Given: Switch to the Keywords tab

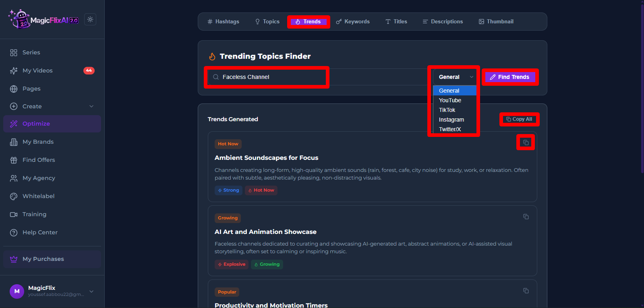Looking at the screenshot, I should (353, 21).
